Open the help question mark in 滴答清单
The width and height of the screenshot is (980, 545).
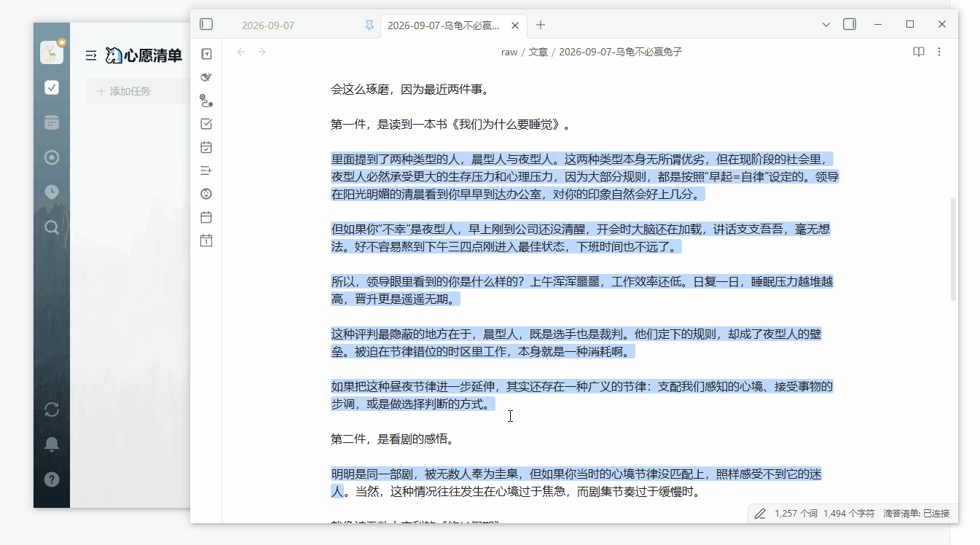pyautogui.click(x=52, y=479)
